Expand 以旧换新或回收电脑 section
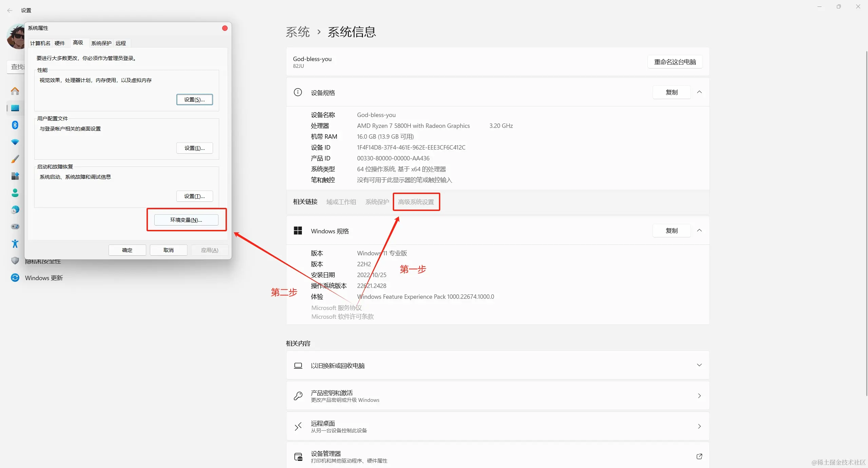Screen dimensions: 868x468 (x=699, y=365)
